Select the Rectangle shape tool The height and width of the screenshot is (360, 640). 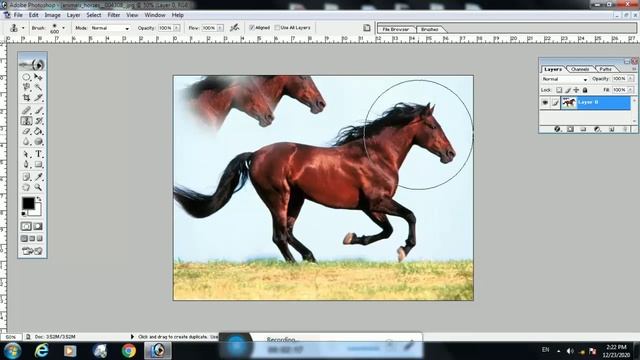[38, 164]
